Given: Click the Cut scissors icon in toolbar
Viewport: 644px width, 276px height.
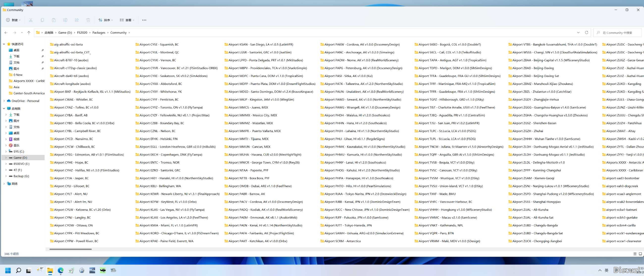Looking at the screenshot, I should (x=31, y=20).
